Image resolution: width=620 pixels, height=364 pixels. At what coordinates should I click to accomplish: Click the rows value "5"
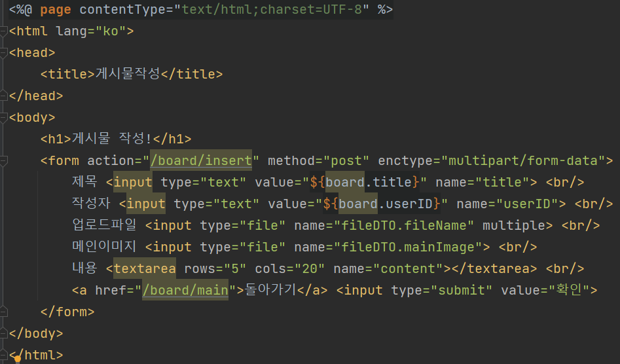click(235, 269)
